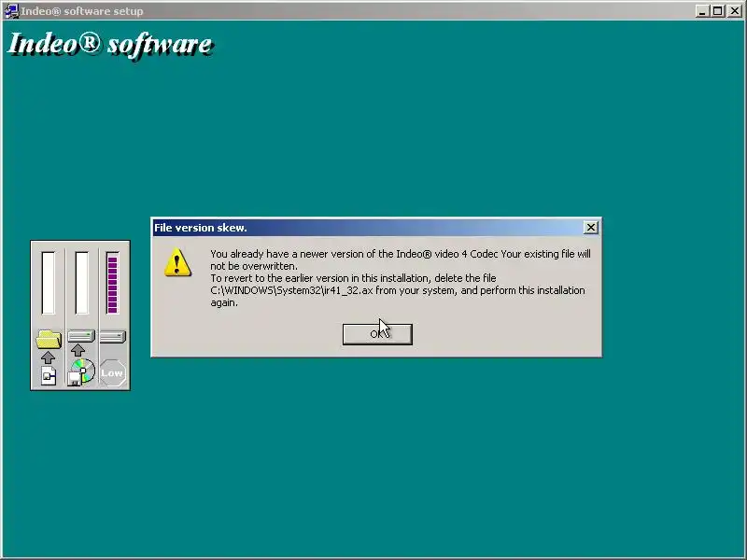Click the C:\WINDOWS\System32\ir41_32.ax path text
The width and height of the screenshot is (747, 560).
click(291, 290)
